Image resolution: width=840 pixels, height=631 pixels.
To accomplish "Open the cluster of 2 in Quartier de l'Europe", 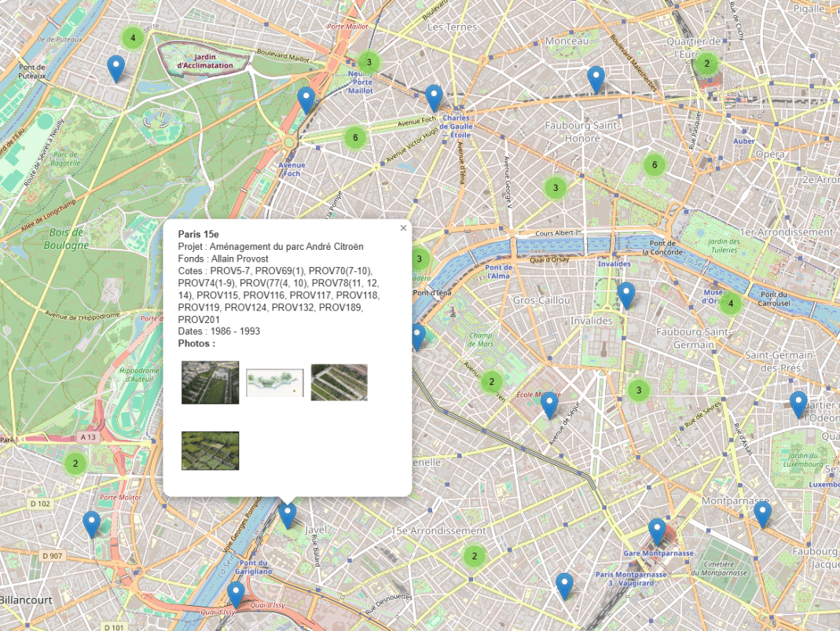I will click(706, 64).
